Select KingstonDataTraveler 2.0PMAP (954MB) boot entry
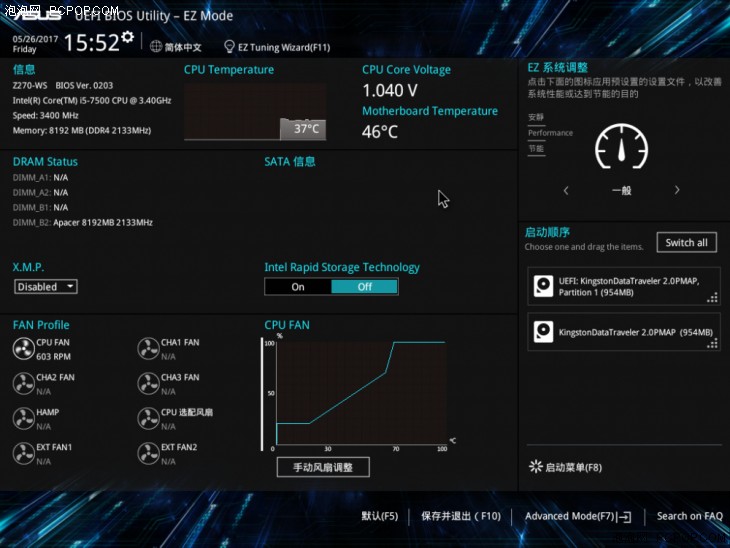The image size is (730, 548). [x=624, y=332]
